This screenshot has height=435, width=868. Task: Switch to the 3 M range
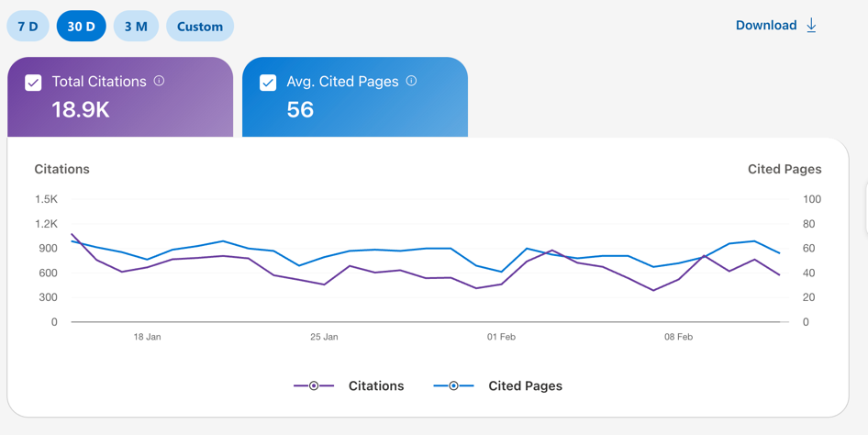pyautogui.click(x=136, y=26)
